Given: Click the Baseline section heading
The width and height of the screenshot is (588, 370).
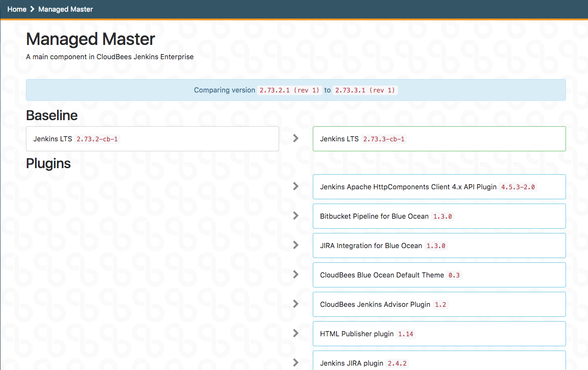Looking at the screenshot, I should 52,115.
